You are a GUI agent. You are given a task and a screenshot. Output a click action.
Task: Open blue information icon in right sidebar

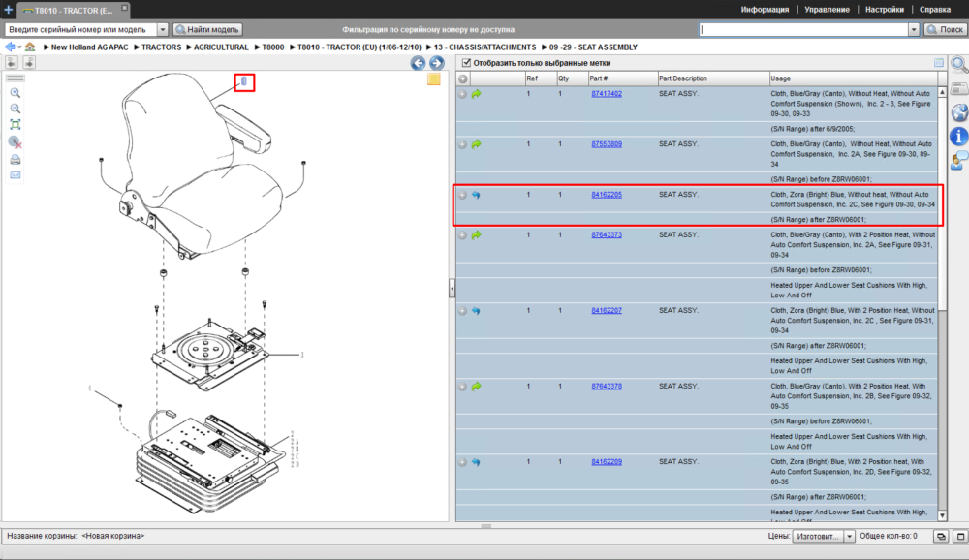click(958, 137)
